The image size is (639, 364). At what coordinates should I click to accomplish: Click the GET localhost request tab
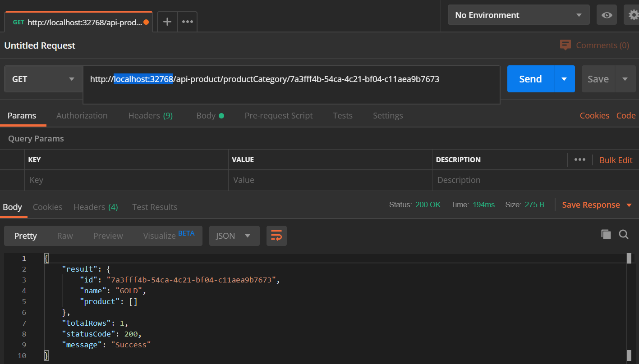(78, 22)
